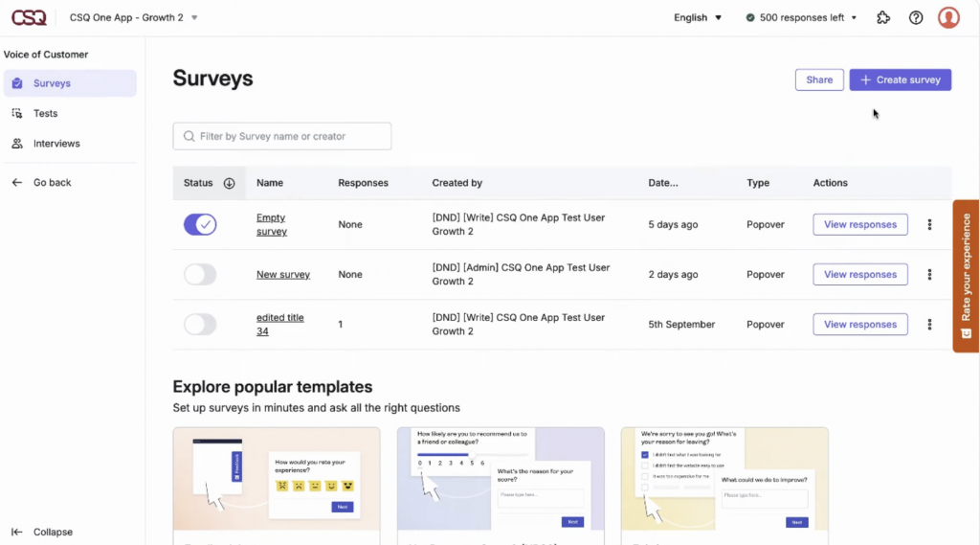Open more actions for edited title 34 row
Screen dimensions: 980x545
click(x=929, y=325)
